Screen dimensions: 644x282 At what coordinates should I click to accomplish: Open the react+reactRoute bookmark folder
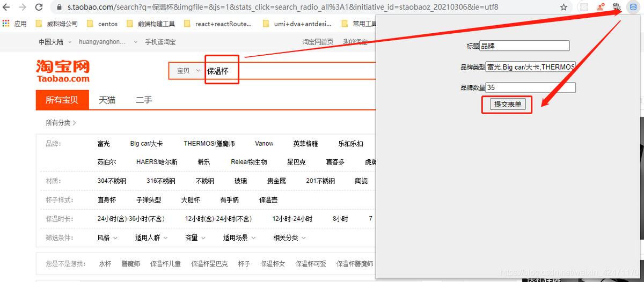tap(218, 24)
